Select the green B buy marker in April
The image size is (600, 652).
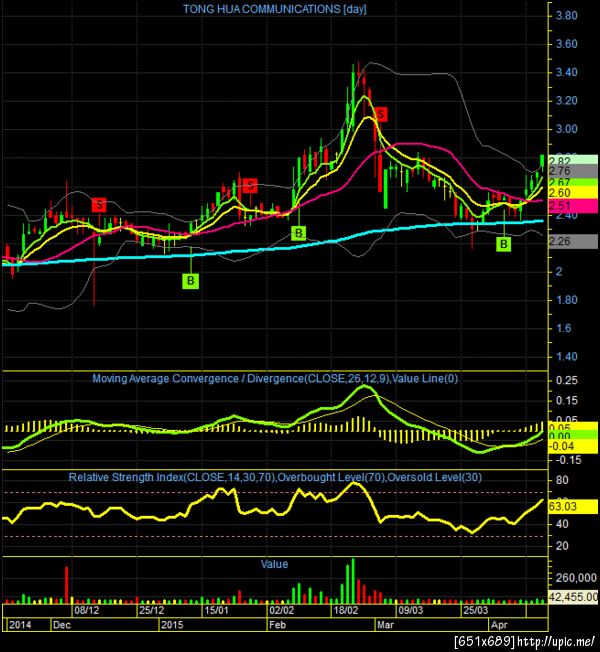[x=504, y=244]
